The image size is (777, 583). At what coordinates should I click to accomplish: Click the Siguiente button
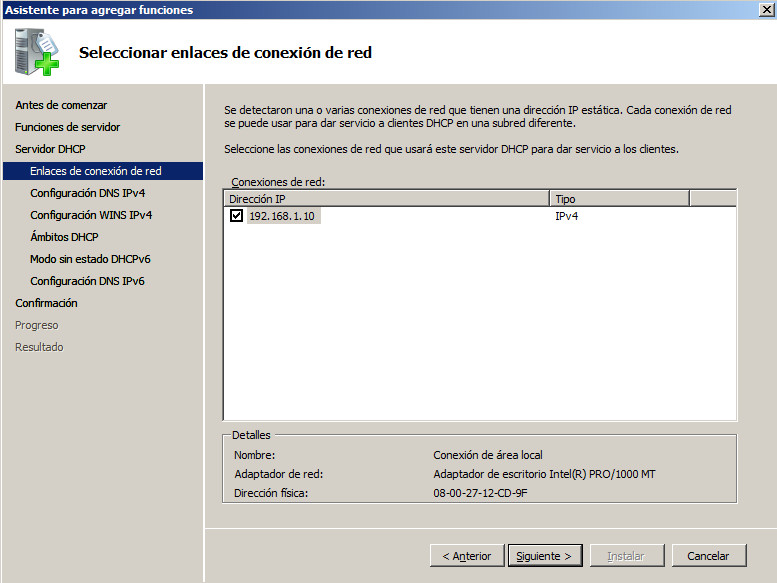(545, 556)
